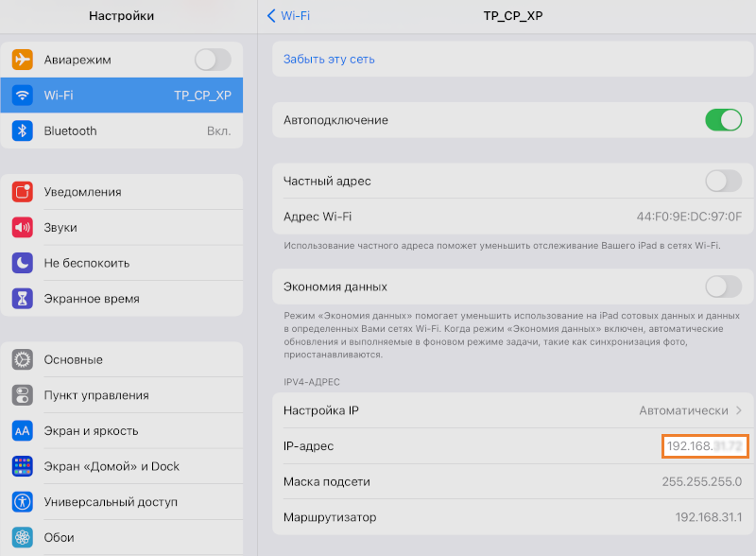Viewport: 756px width, 556px height.
Task: Click the highlighted IP-адрес value
Action: [704, 445]
